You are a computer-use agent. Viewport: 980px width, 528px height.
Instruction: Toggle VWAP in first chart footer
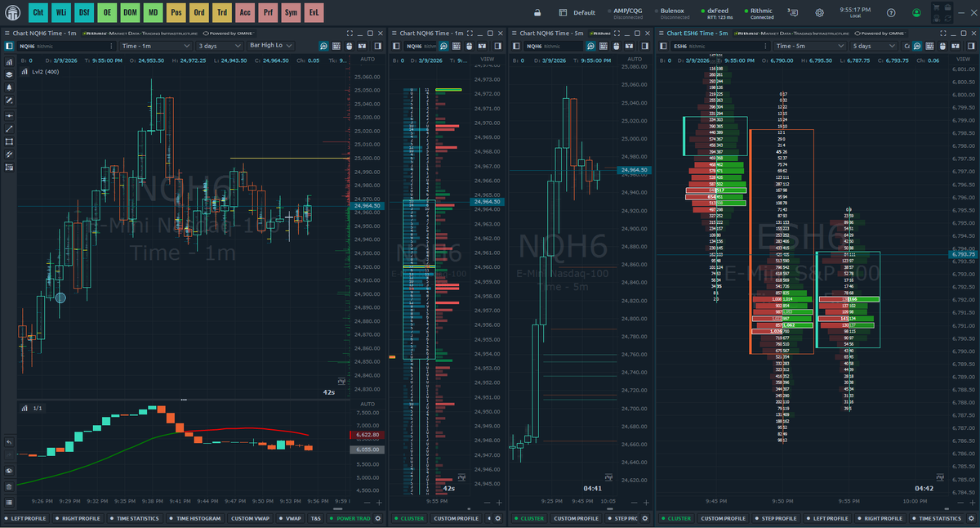click(x=291, y=518)
